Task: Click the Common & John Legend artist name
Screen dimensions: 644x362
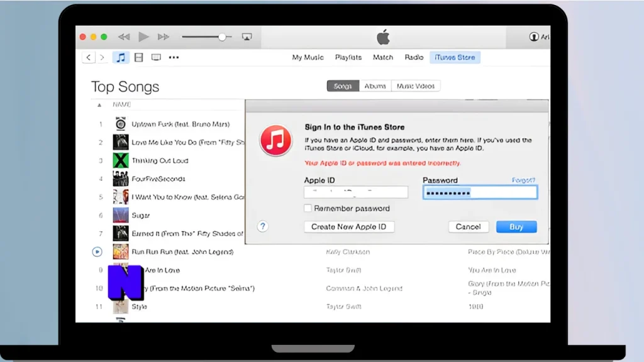Action: pyautogui.click(x=364, y=288)
